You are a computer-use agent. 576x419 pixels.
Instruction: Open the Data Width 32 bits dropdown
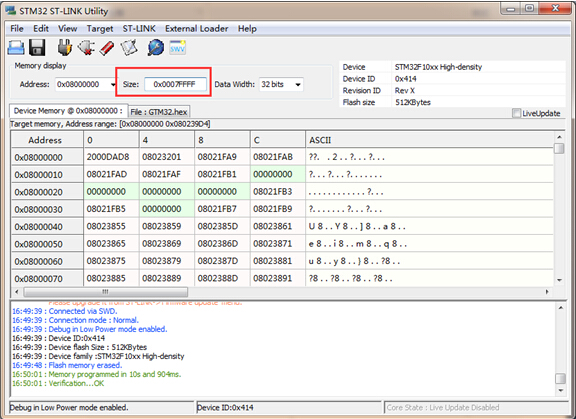[x=281, y=84]
